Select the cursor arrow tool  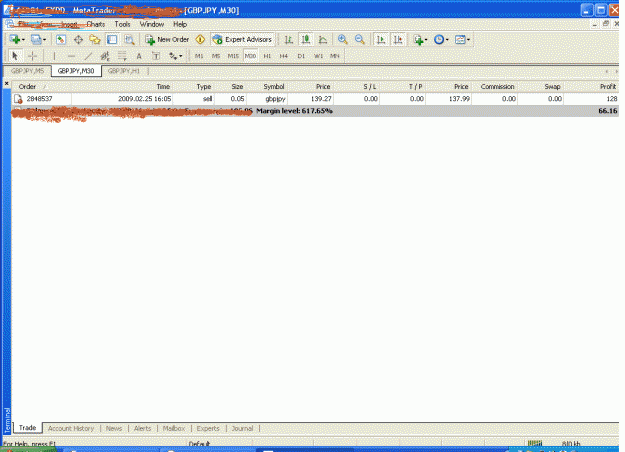pyautogui.click(x=15, y=56)
